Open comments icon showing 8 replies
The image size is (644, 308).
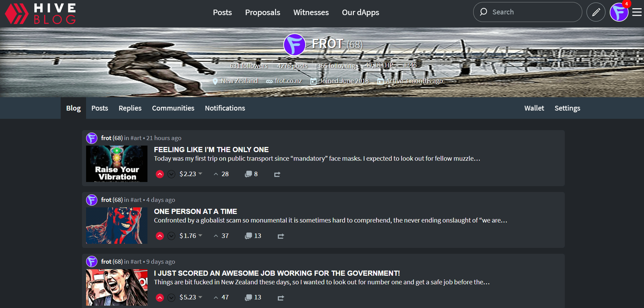[x=249, y=174]
